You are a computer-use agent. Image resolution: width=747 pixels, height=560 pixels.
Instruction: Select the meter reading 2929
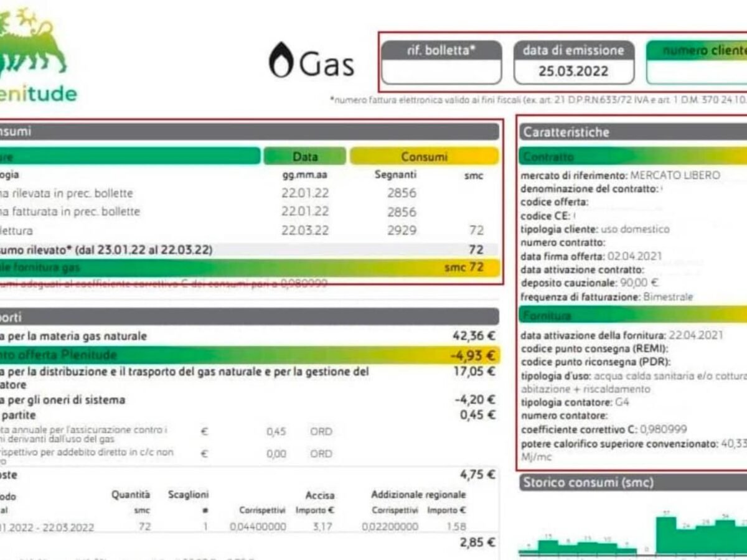coord(402,231)
